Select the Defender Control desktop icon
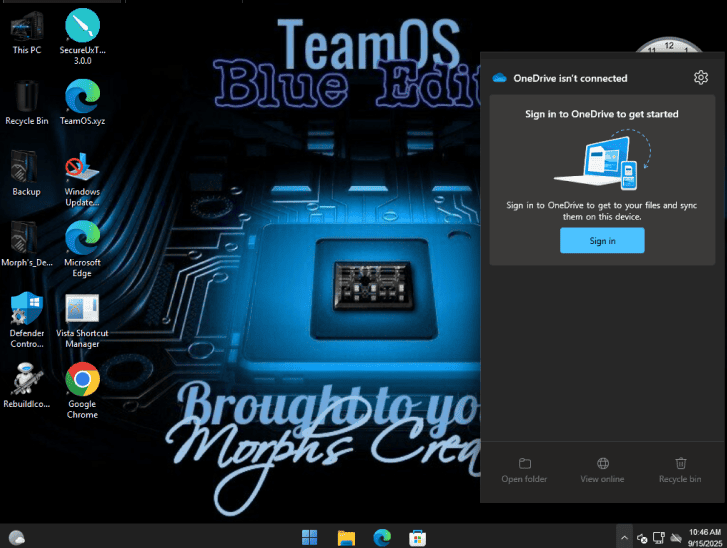This screenshot has height=548, width=727. (27, 321)
